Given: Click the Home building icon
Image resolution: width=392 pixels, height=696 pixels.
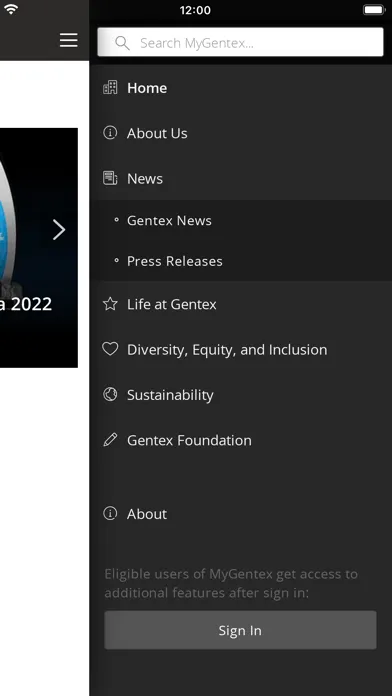Looking at the screenshot, I should pos(110,87).
